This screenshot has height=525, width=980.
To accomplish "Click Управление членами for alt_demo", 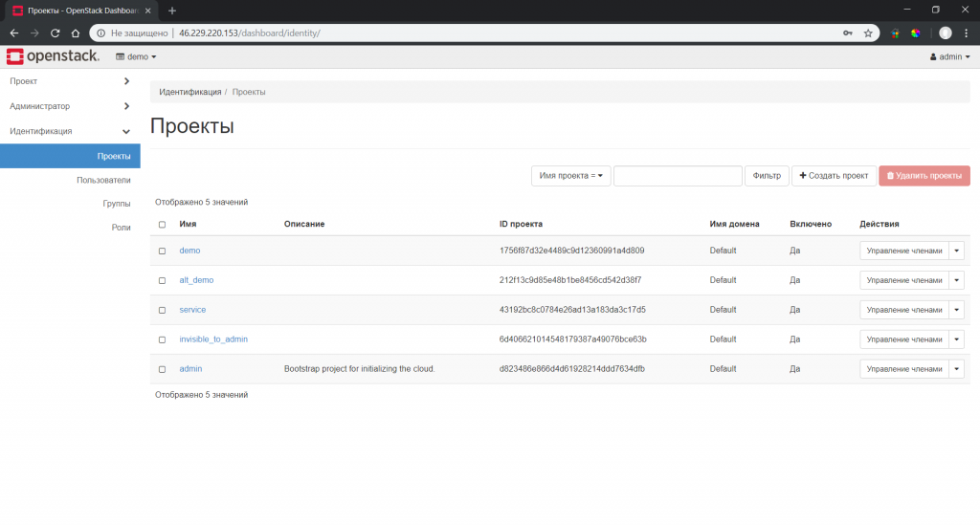I will (903, 280).
